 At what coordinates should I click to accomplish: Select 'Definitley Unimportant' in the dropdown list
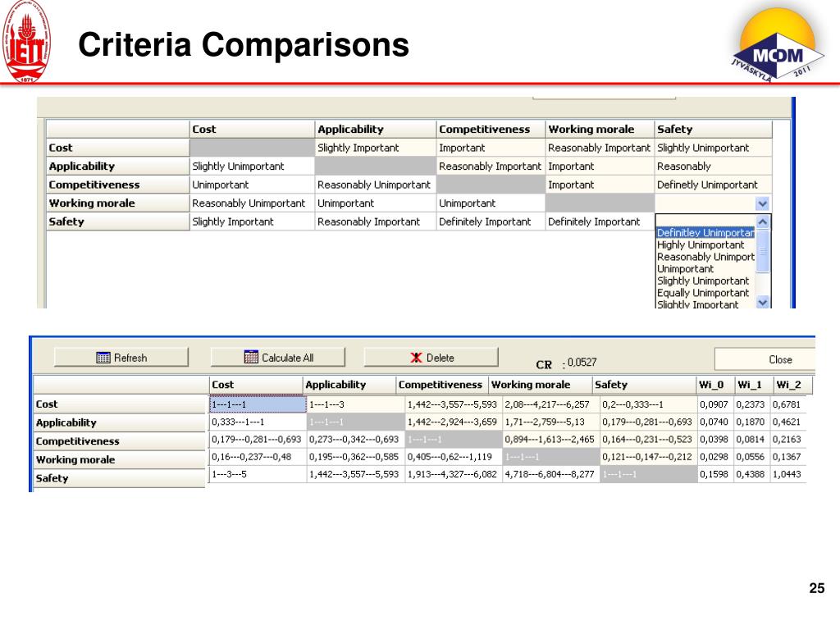point(705,232)
